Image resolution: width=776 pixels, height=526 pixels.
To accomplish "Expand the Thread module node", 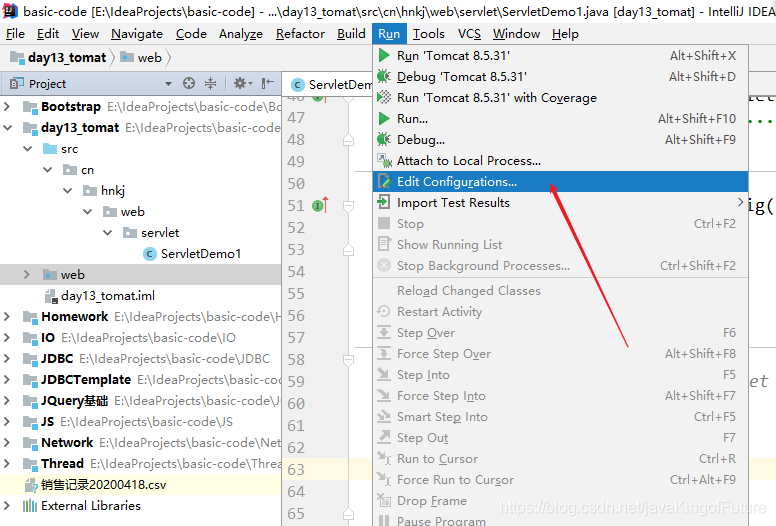I will [x=7, y=464].
